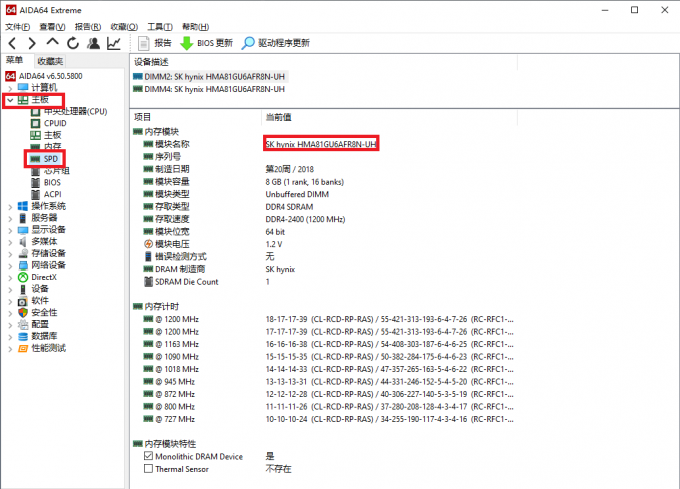Expand the 服务器 node chevron
The width and height of the screenshot is (680, 489).
coord(10,218)
